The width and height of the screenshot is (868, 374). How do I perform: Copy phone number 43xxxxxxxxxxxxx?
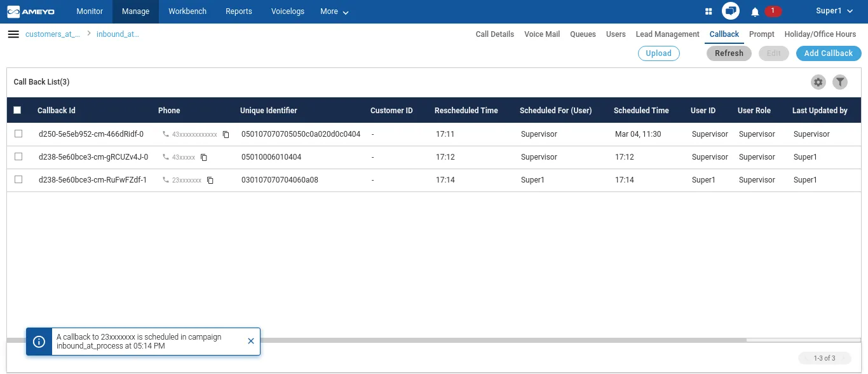click(226, 135)
